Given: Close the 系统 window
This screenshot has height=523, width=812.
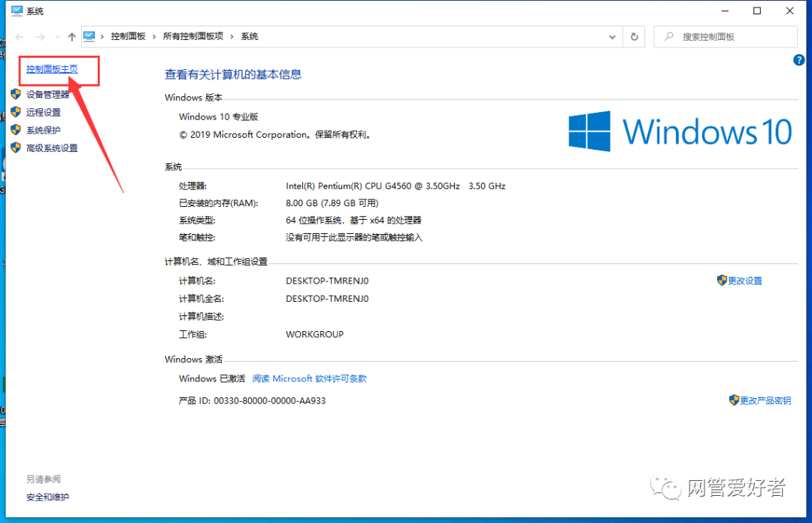Looking at the screenshot, I should [x=789, y=11].
